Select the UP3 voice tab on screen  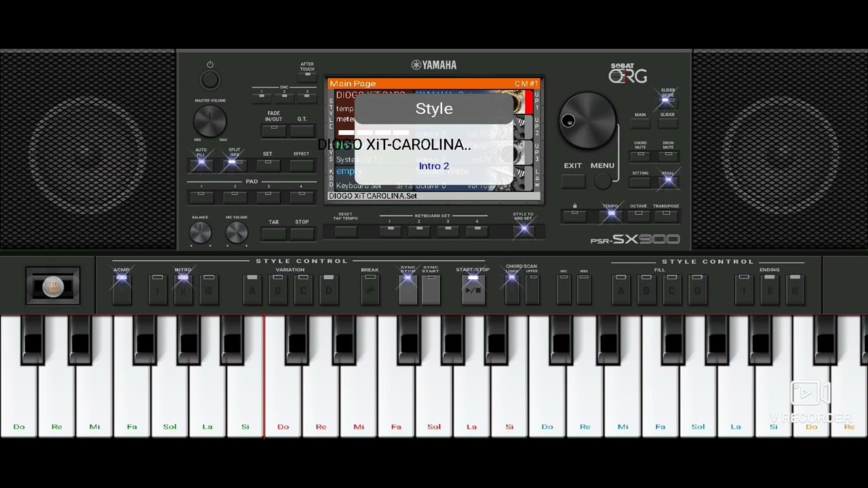click(x=536, y=152)
